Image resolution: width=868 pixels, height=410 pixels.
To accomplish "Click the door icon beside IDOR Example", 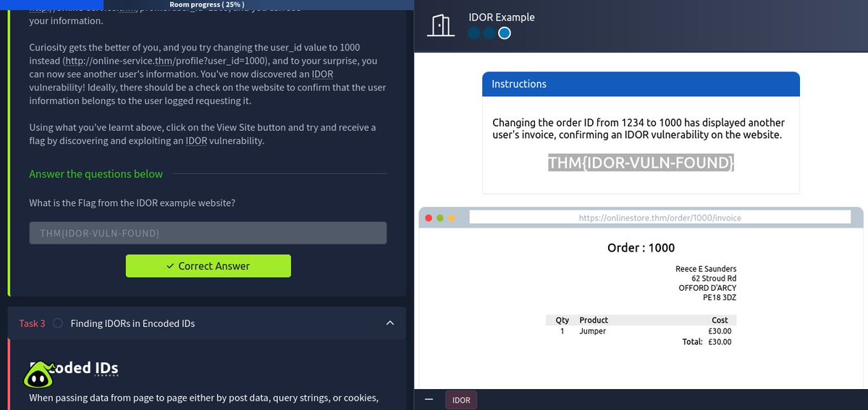I will coord(441,25).
